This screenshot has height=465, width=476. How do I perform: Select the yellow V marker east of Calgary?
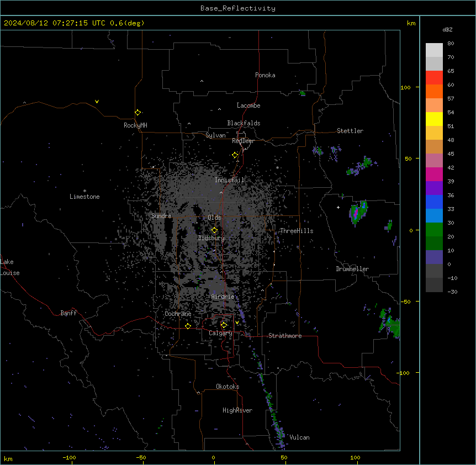[237, 323]
